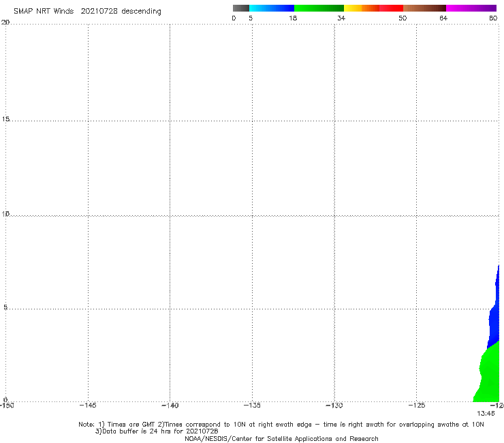Click the gray segment of the color bar
This screenshot has width=504, height=443.
click(240, 8)
